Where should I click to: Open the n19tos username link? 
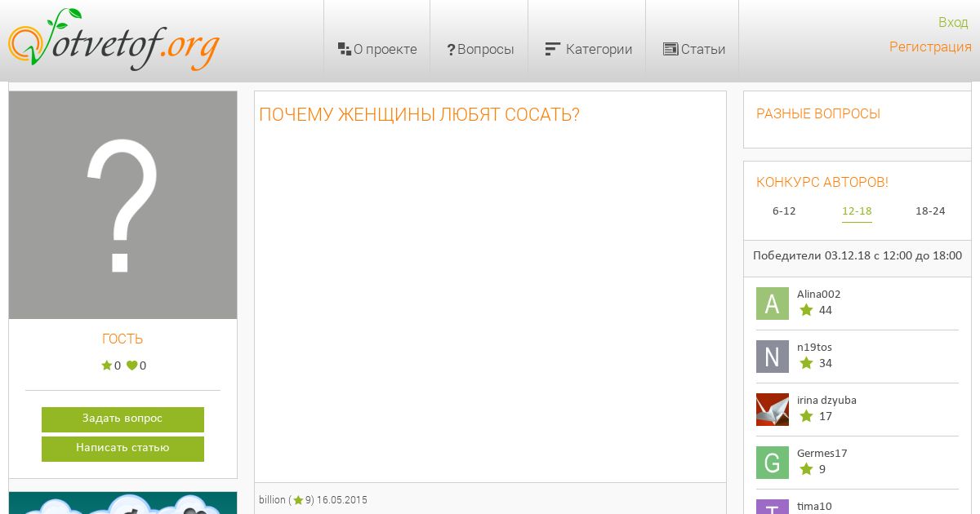pos(814,348)
